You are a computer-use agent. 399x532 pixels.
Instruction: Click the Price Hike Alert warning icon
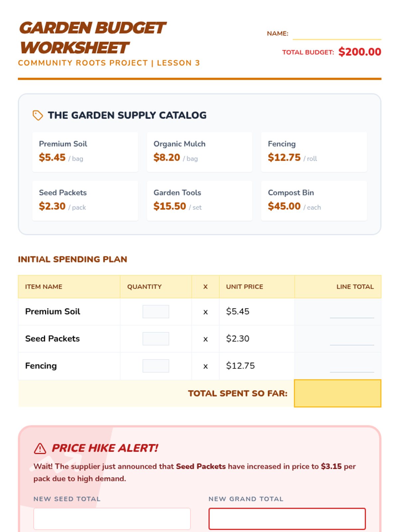40,449
